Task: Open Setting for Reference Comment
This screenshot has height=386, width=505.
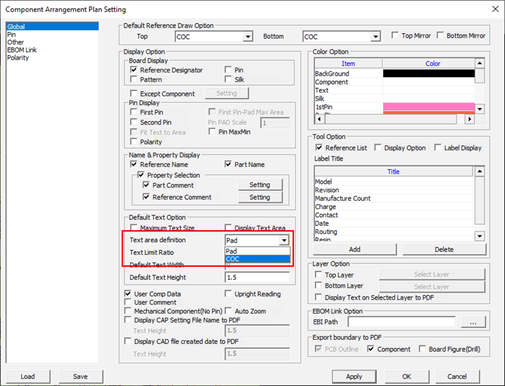Action: 260,197
